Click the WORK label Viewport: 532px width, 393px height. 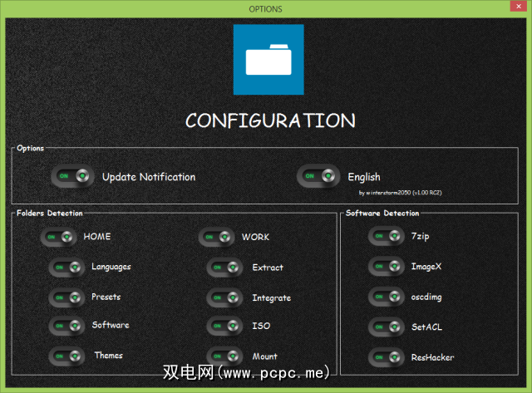255,237
